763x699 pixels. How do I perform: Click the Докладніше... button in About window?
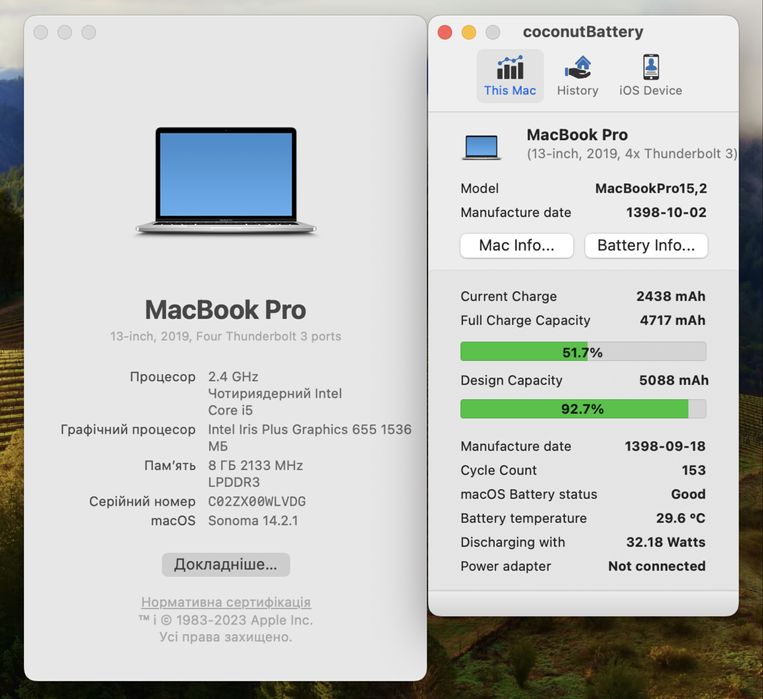point(226,565)
